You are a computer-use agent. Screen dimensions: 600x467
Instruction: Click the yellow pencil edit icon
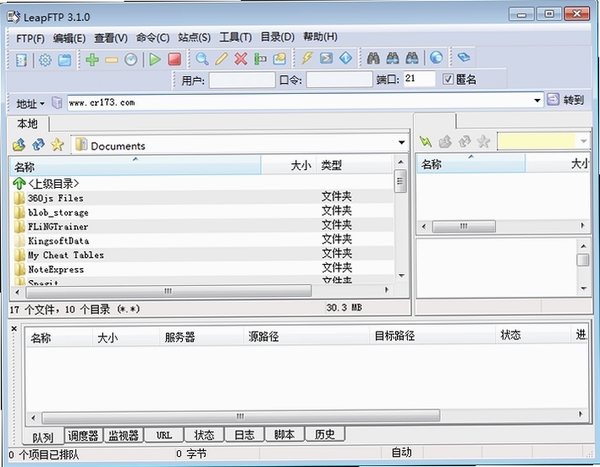click(x=221, y=59)
